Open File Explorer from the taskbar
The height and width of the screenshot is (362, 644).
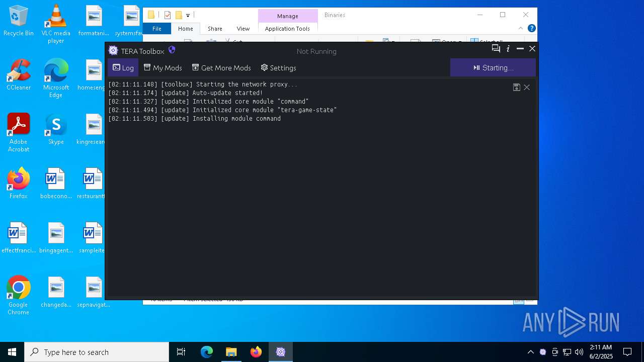[x=231, y=352]
